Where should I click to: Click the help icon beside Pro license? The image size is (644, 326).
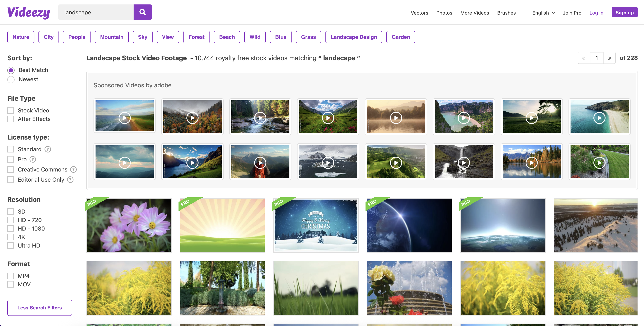click(33, 159)
